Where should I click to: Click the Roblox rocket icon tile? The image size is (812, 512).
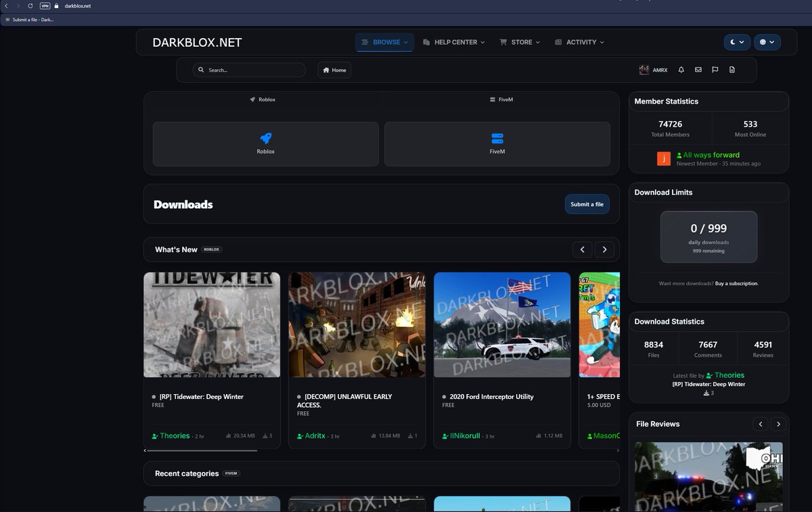pos(266,144)
